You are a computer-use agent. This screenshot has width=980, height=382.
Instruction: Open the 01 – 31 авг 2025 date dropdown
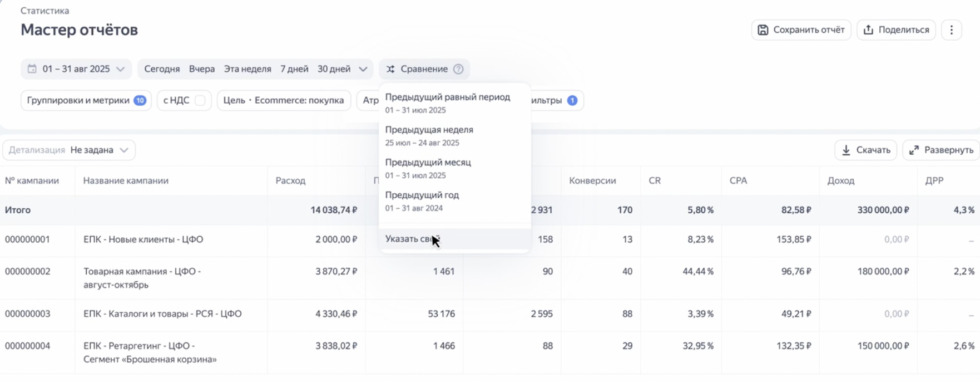tap(76, 69)
